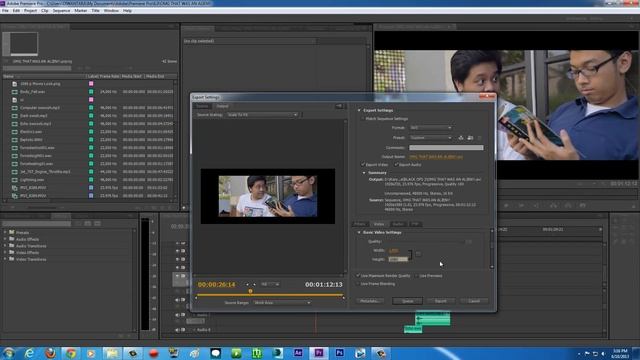The image size is (640, 360).
Task: Create new custom bin in Effects panel
Action: pos(121,336)
